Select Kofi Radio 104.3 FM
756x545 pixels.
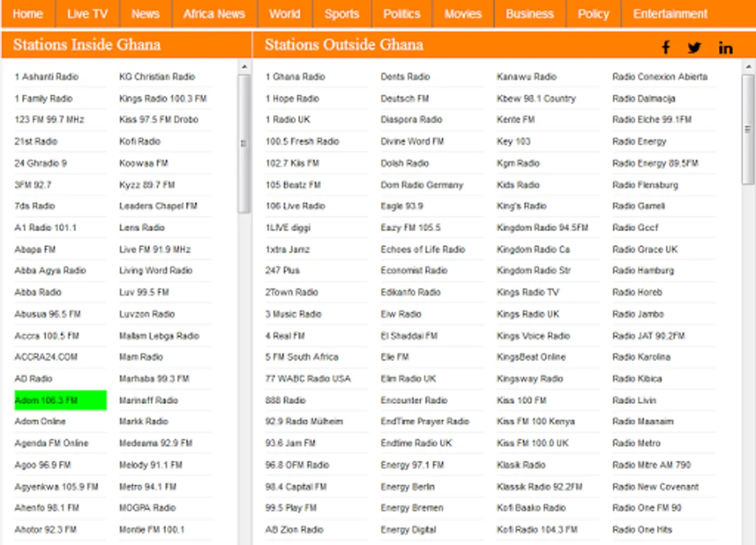pos(537,529)
